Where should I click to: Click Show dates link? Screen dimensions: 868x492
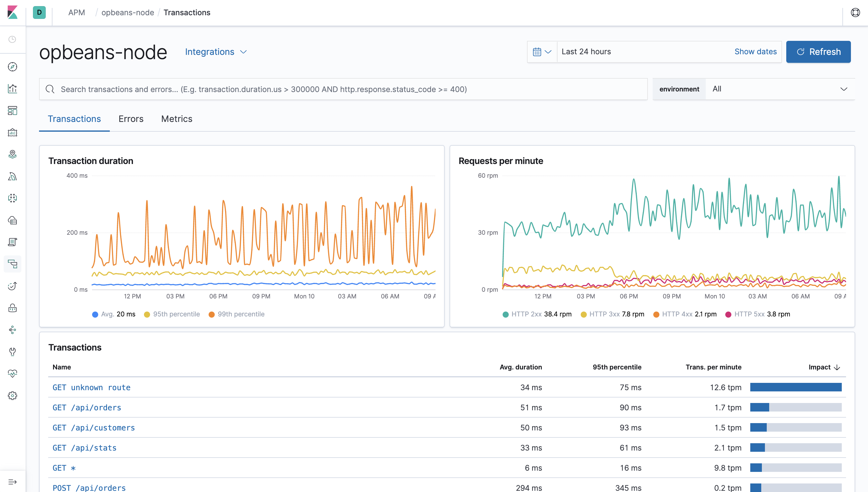tap(756, 52)
